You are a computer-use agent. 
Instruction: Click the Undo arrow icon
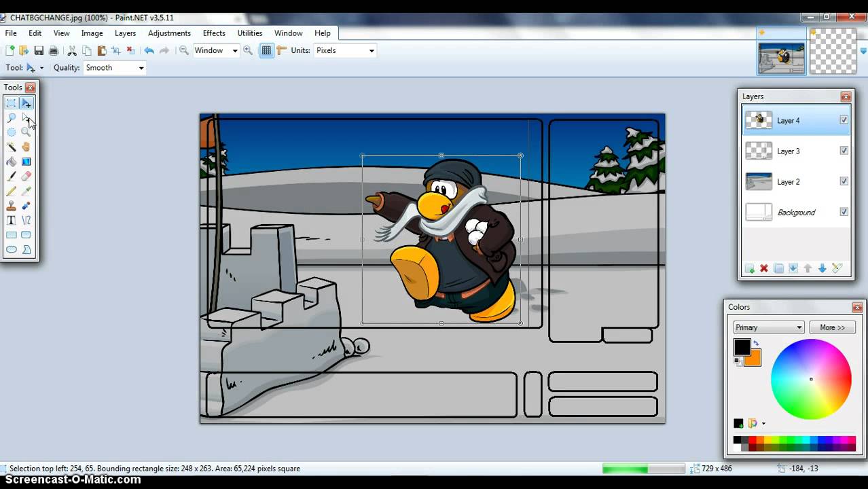(149, 50)
